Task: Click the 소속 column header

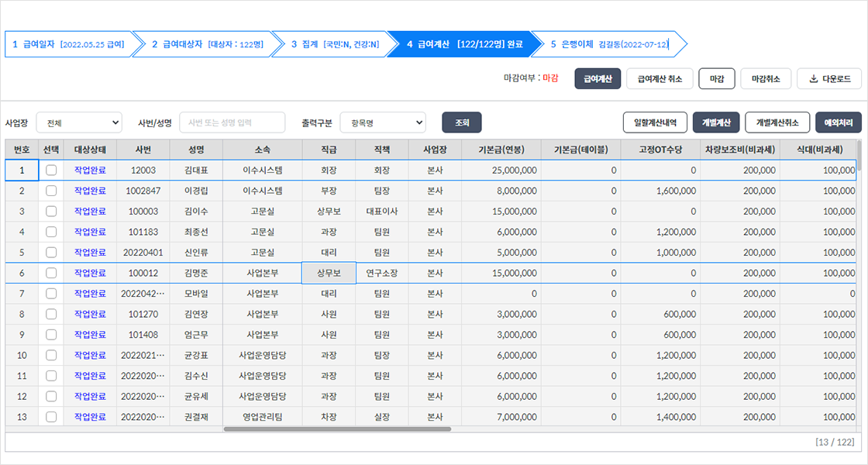Action: (263, 150)
